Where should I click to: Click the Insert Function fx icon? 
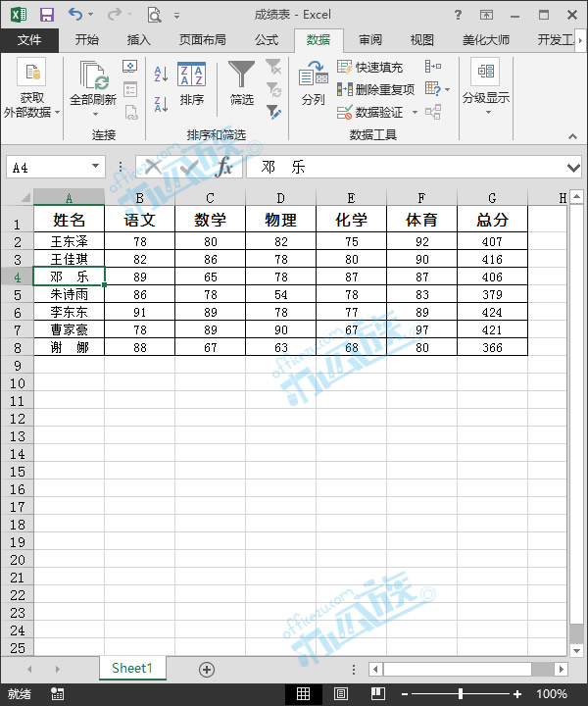pyautogui.click(x=223, y=167)
